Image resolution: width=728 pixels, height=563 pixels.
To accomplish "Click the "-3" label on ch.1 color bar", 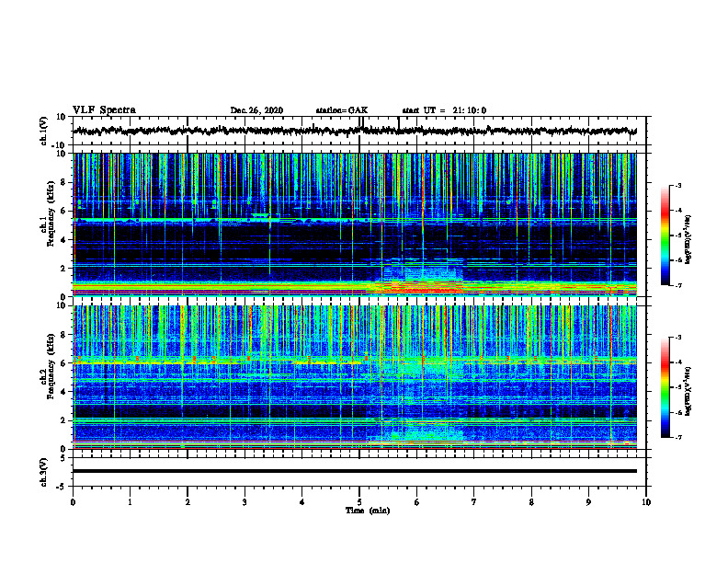I will (677, 185).
